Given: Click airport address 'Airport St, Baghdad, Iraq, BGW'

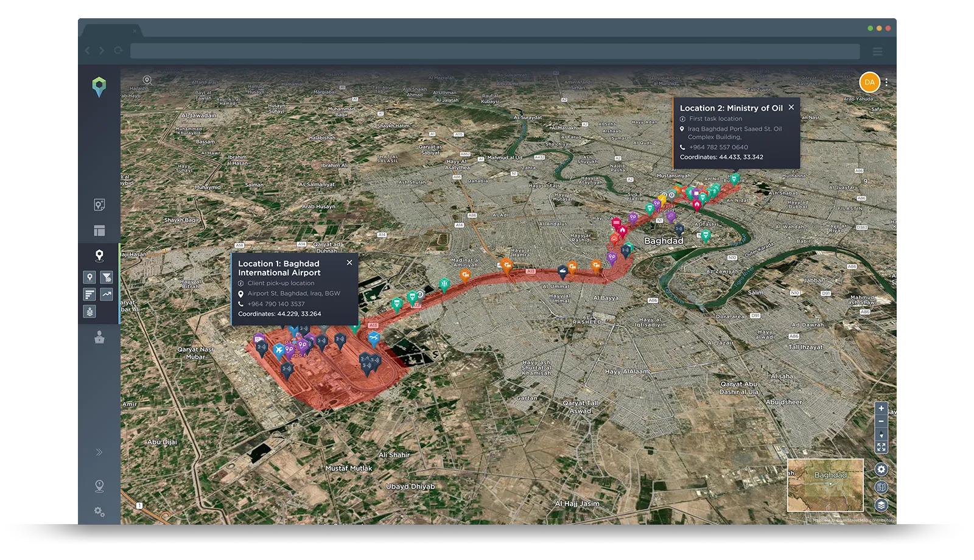Looking at the screenshot, I should pyautogui.click(x=293, y=293).
